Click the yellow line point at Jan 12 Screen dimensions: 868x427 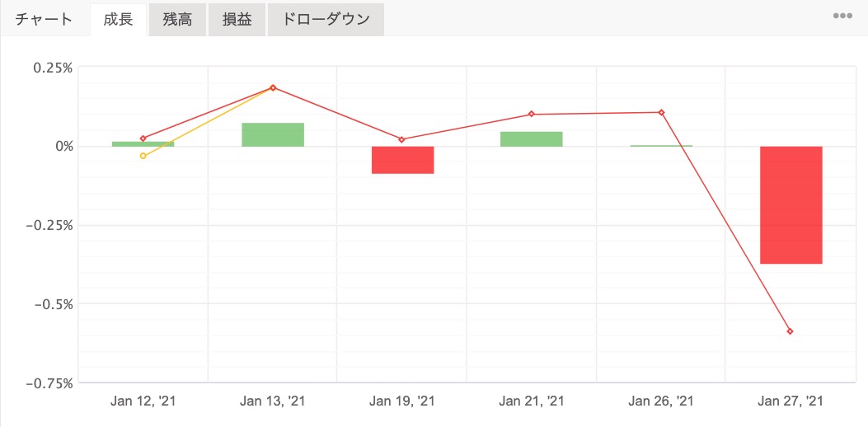(x=143, y=156)
